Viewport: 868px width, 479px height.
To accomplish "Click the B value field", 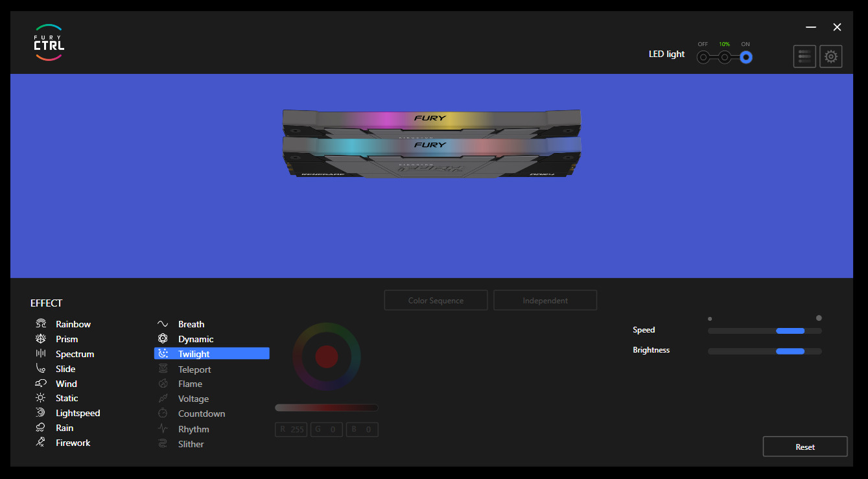I will pos(362,429).
